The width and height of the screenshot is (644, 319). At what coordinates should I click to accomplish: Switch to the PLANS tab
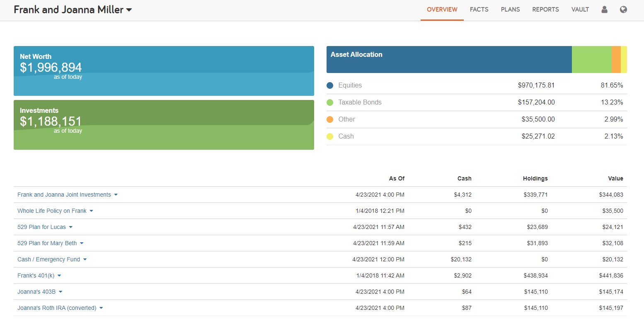click(510, 9)
